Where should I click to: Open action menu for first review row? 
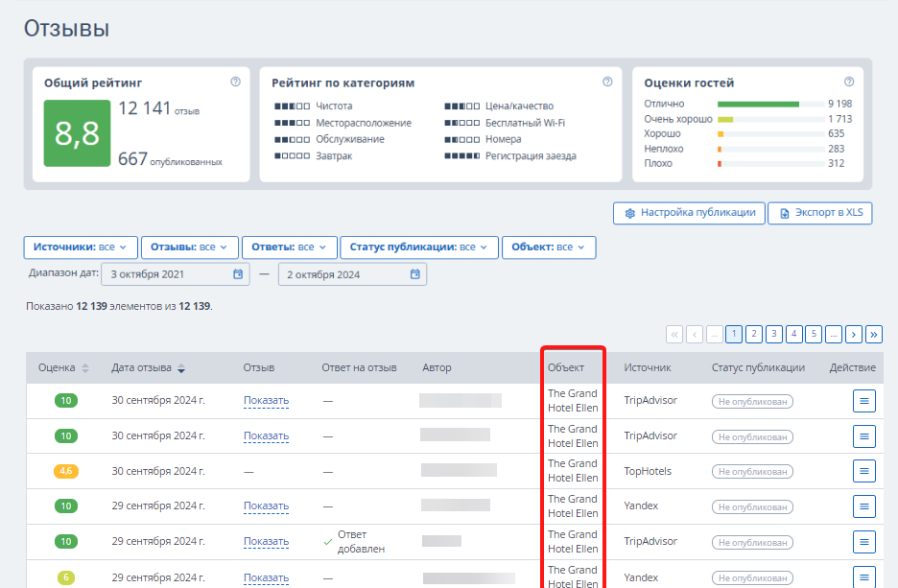[864, 401]
